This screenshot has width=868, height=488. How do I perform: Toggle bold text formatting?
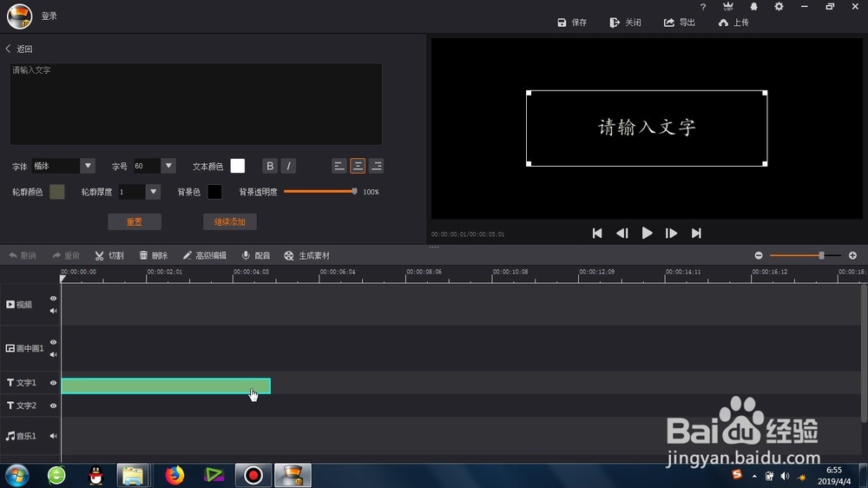(270, 166)
